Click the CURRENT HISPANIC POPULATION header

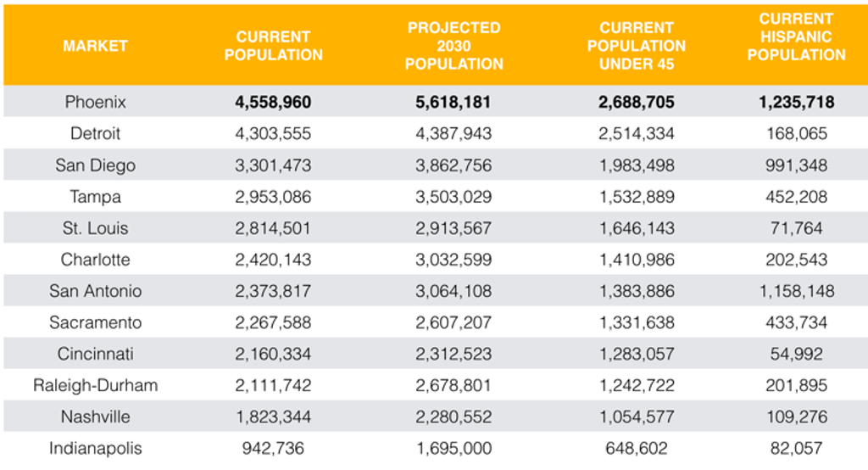coord(797,37)
